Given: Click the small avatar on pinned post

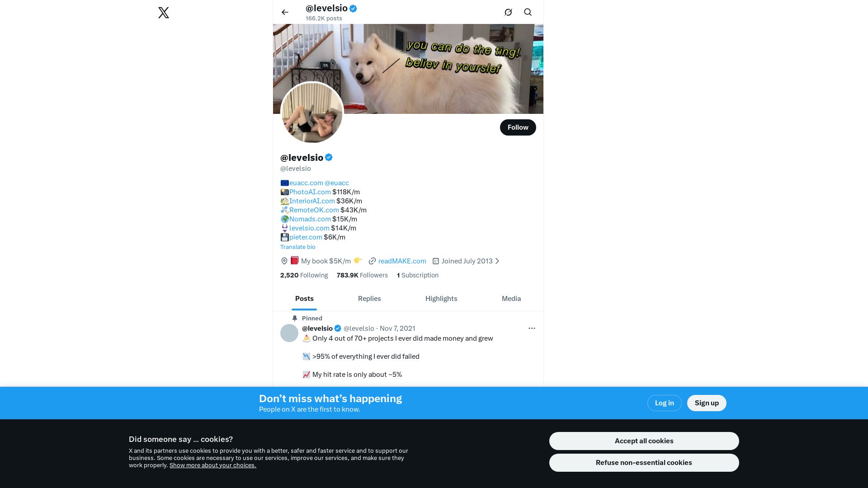Looking at the screenshot, I should (289, 333).
